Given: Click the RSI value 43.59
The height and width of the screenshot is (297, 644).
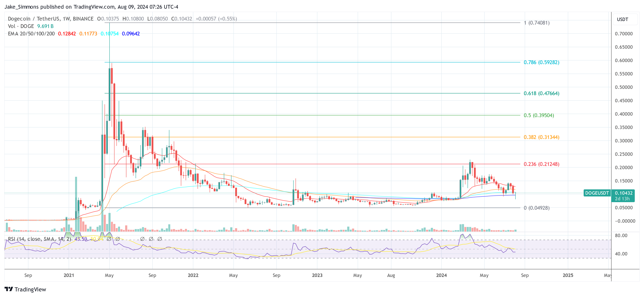Looking at the screenshot, I should [81, 239].
